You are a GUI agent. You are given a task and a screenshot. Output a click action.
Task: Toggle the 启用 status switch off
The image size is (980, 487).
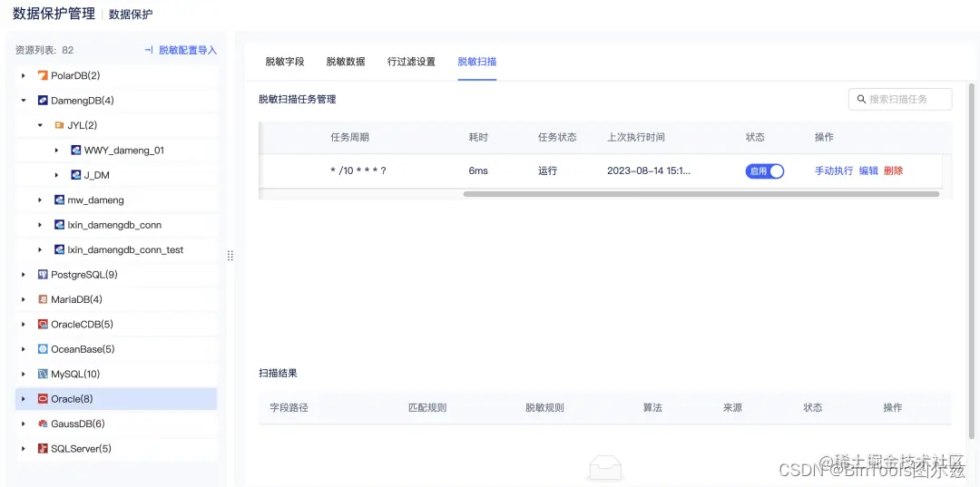764,171
